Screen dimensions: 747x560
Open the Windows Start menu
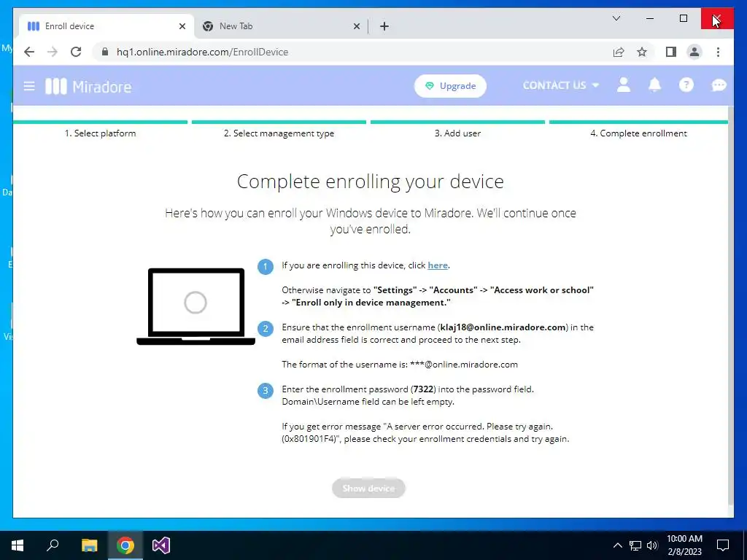click(x=18, y=545)
